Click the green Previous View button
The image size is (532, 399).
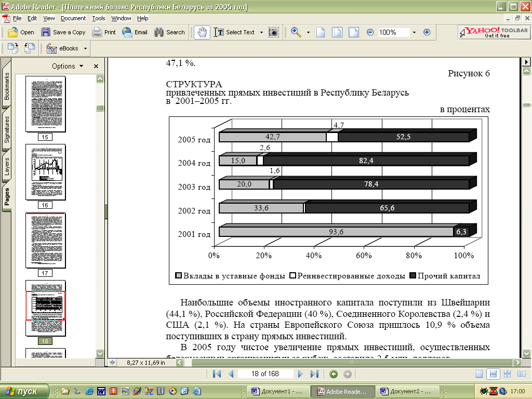(334, 374)
